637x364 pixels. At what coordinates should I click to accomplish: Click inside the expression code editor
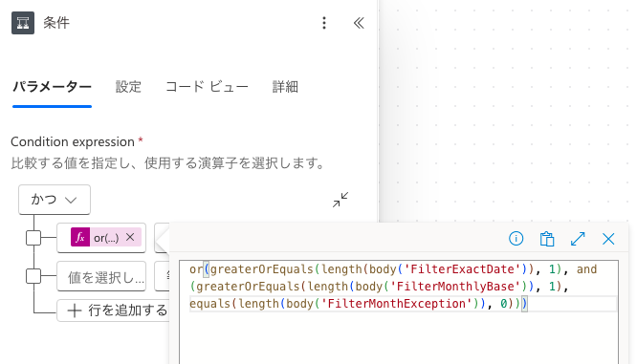[x=399, y=312]
